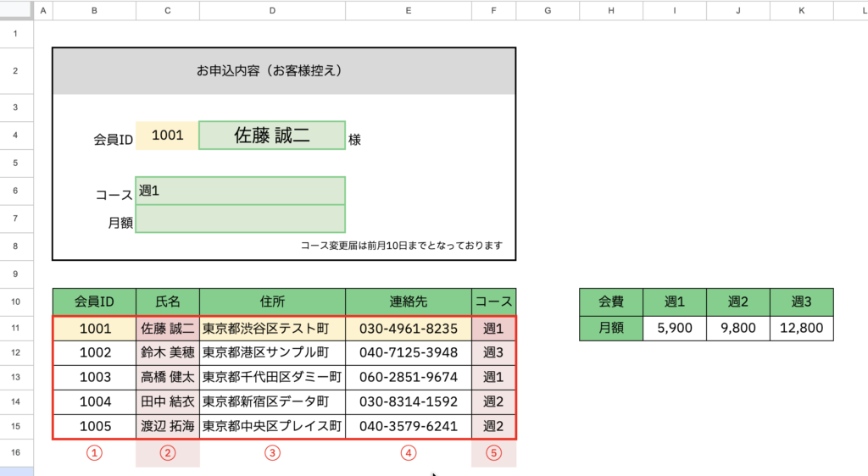Select the コース cell containing 週1 in the form
Viewport: 868px width, 476px height.
240,191
